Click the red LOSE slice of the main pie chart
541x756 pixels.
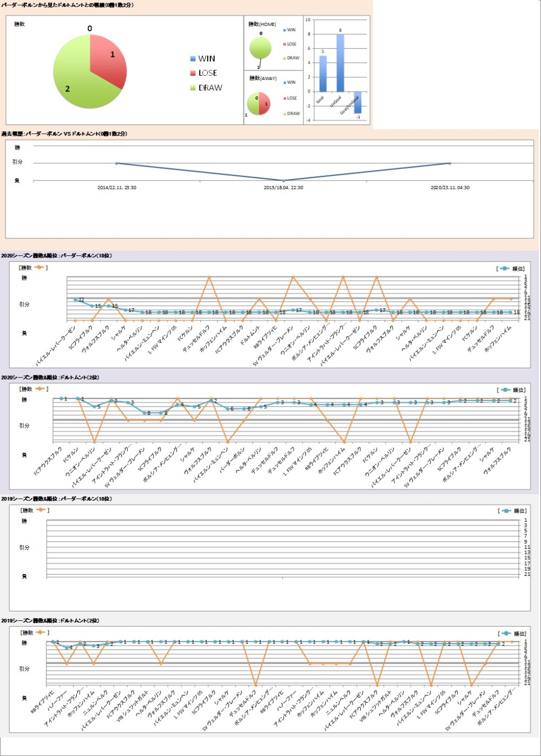(107, 58)
